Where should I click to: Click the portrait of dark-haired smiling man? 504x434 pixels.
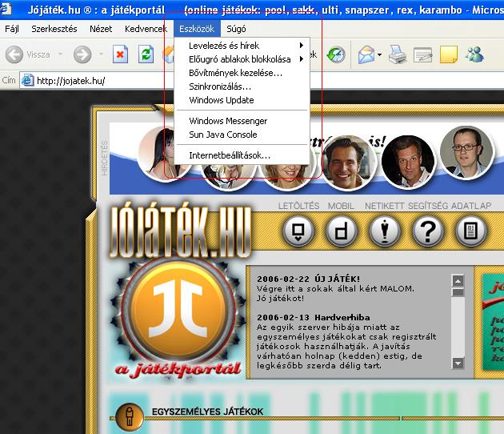[x=350, y=163]
